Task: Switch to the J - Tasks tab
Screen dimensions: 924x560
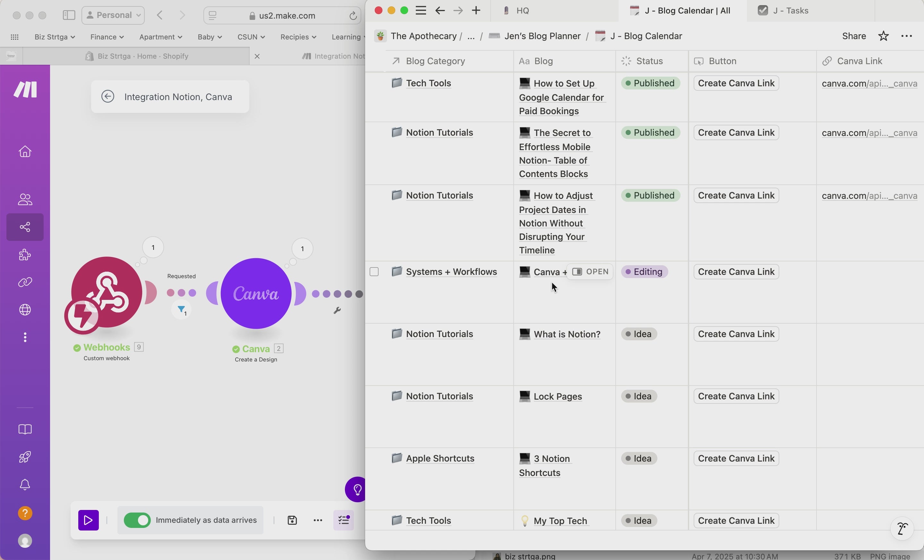Action: click(x=791, y=11)
